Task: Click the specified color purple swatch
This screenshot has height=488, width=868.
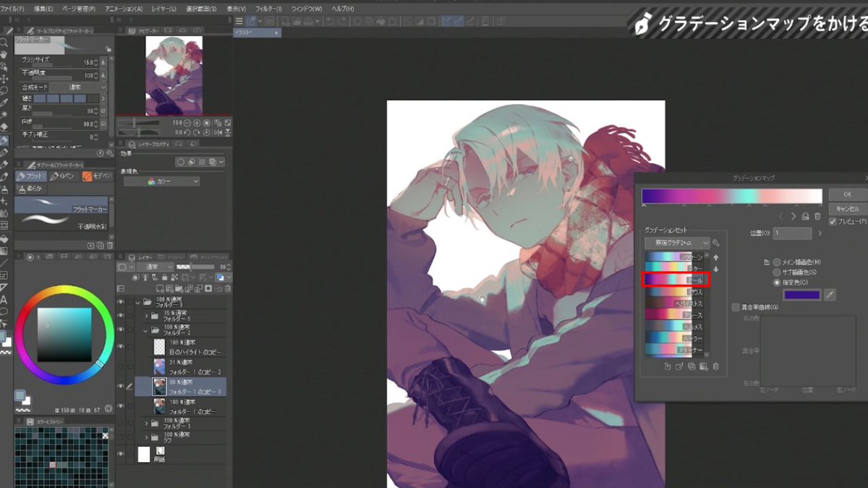Action: click(x=802, y=295)
